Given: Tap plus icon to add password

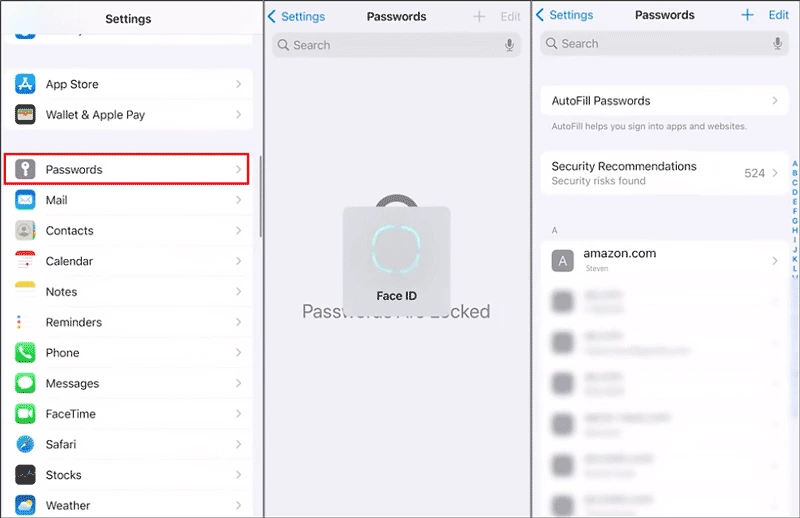Looking at the screenshot, I should pyautogui.click(x=747, y=15).
